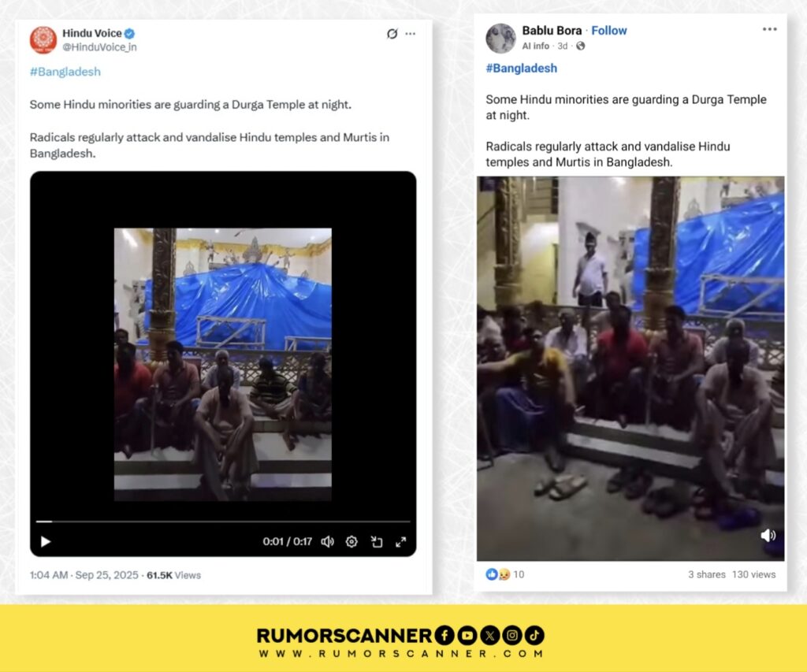
Task: Follow Bablu Bora
Action: [609, 31]
